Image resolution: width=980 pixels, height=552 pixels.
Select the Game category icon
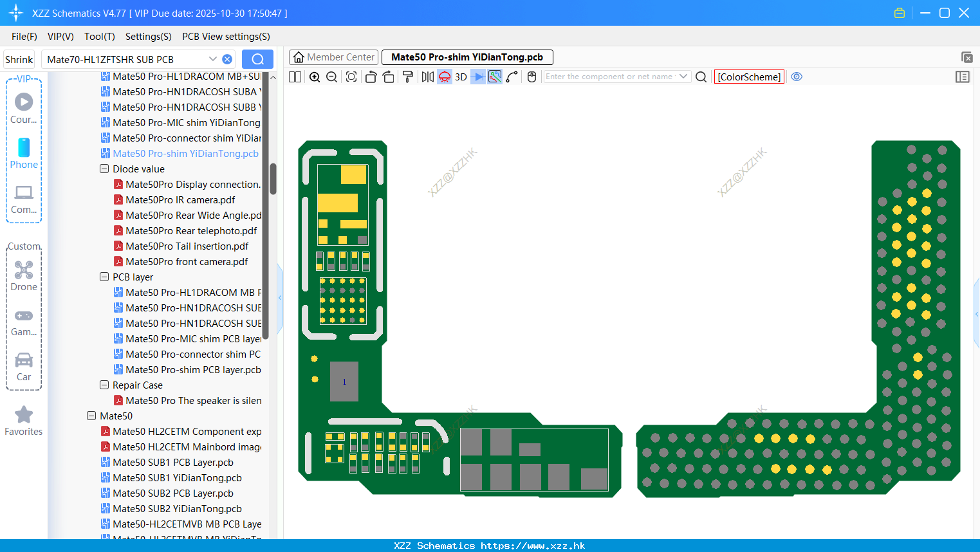point(24,322)
